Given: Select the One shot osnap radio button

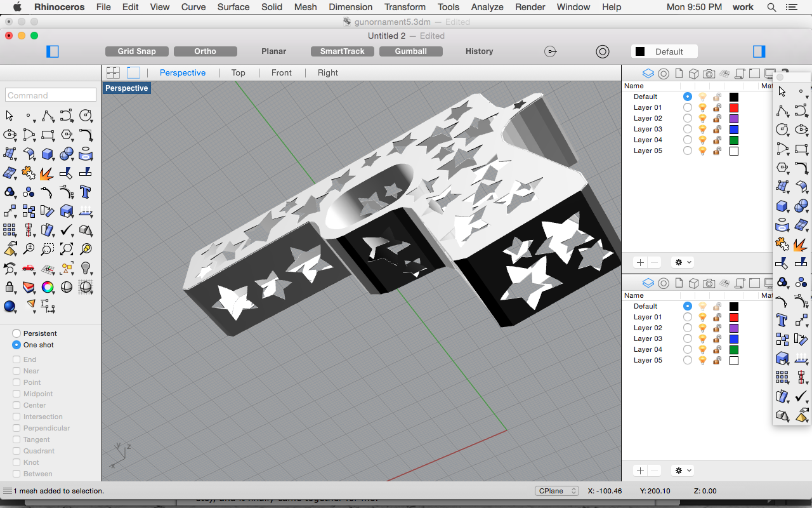Looking at the screenshot, I should pyautogui.click(x=16, y=345).
